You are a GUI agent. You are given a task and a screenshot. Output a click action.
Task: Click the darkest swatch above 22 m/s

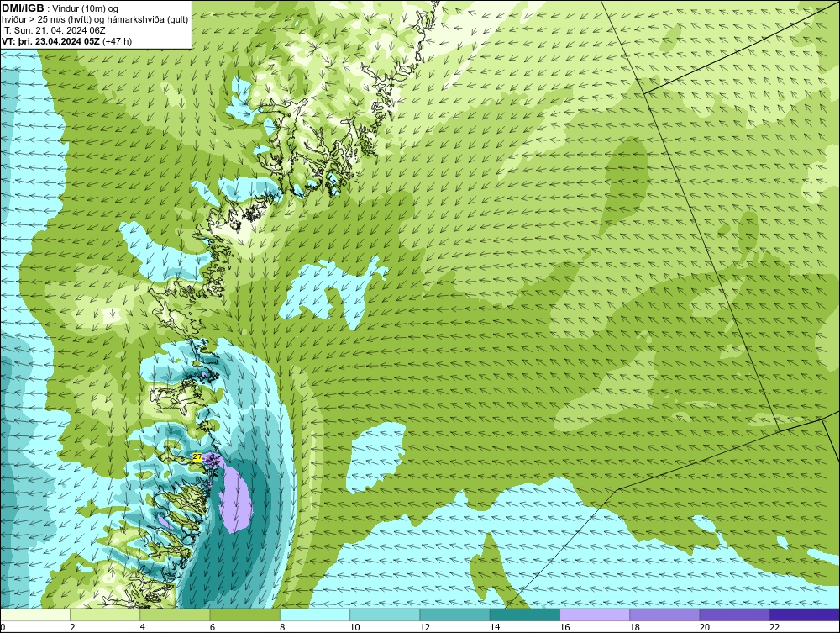pyautogui.click(x=805, y=615)
